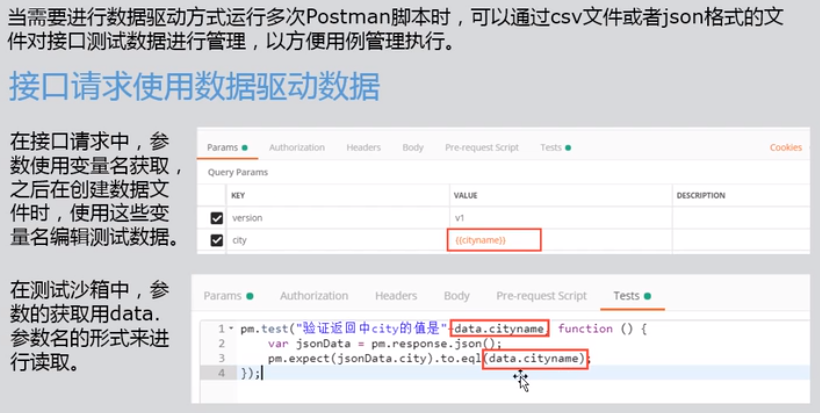Open Headers tab in lower panel

tap(396, 296)
